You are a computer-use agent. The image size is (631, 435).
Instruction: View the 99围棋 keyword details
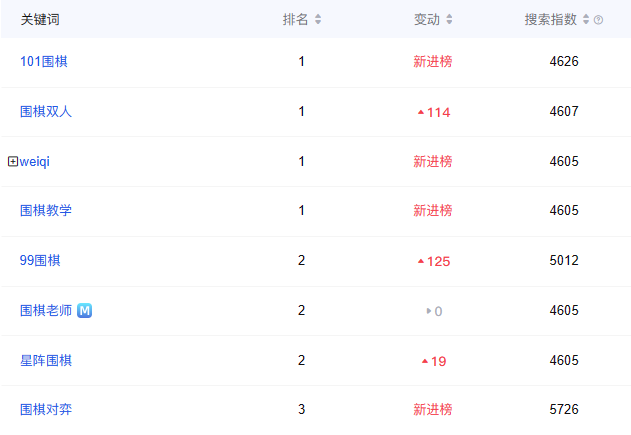coord(40,260)
